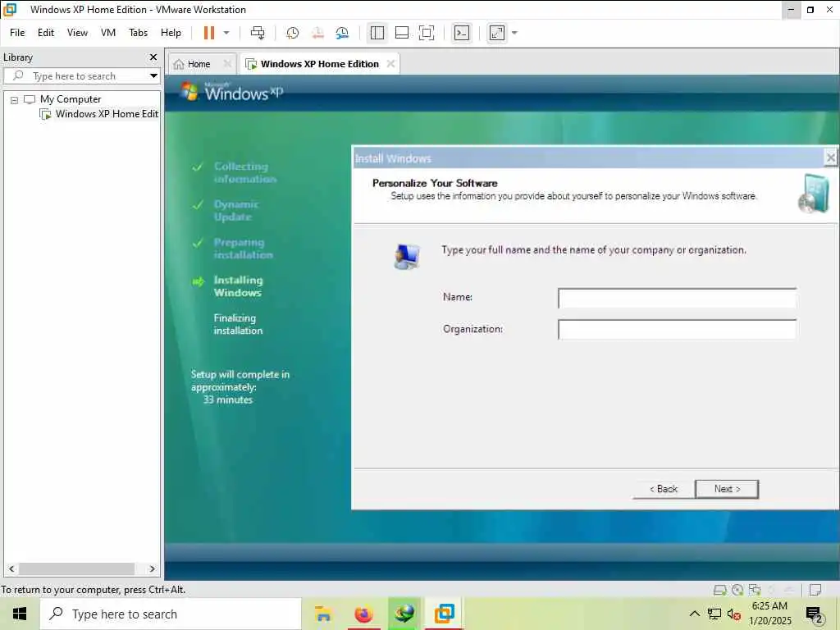The image size is (840, 630).
Task: Open the snapshot manager with the wrench icon
Action: point(342,33)
